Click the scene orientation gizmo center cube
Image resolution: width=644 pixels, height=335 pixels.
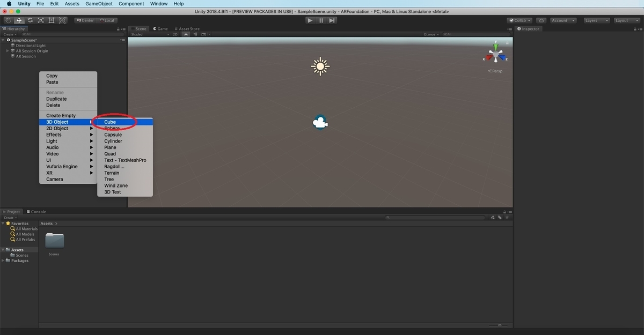click(x=496, y=54)
